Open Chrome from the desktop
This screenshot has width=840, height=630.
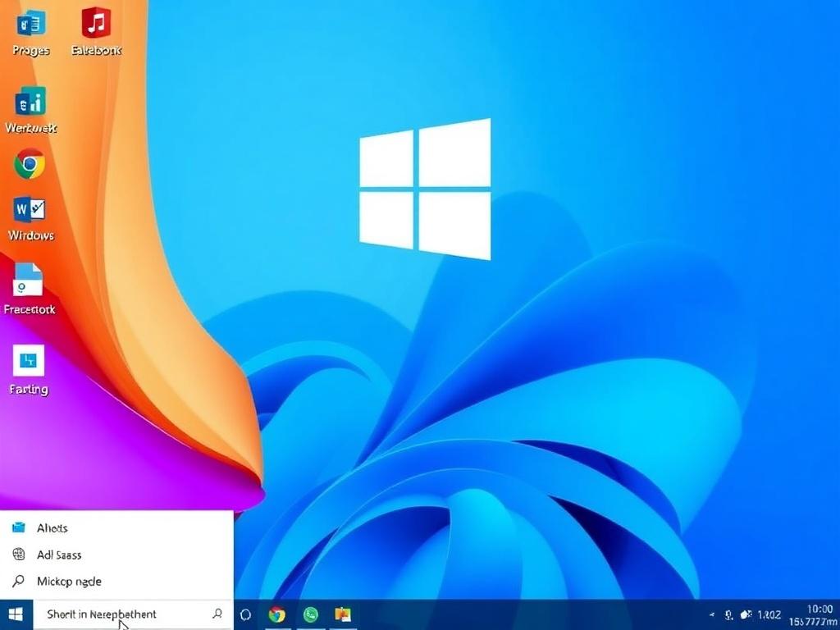(30, 165)
